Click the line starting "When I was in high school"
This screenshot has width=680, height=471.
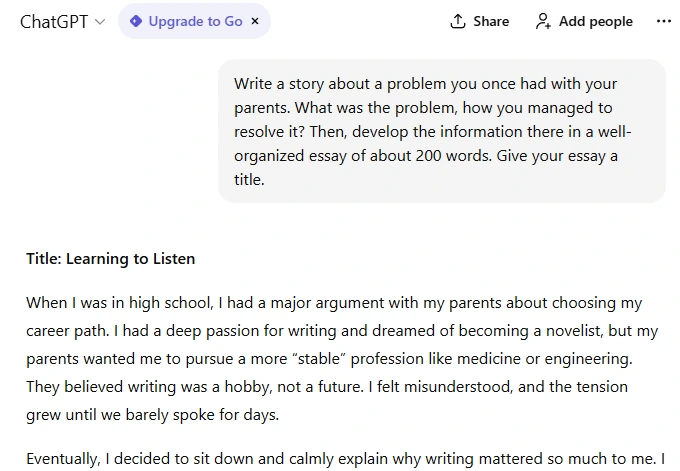tap(334, 303)
